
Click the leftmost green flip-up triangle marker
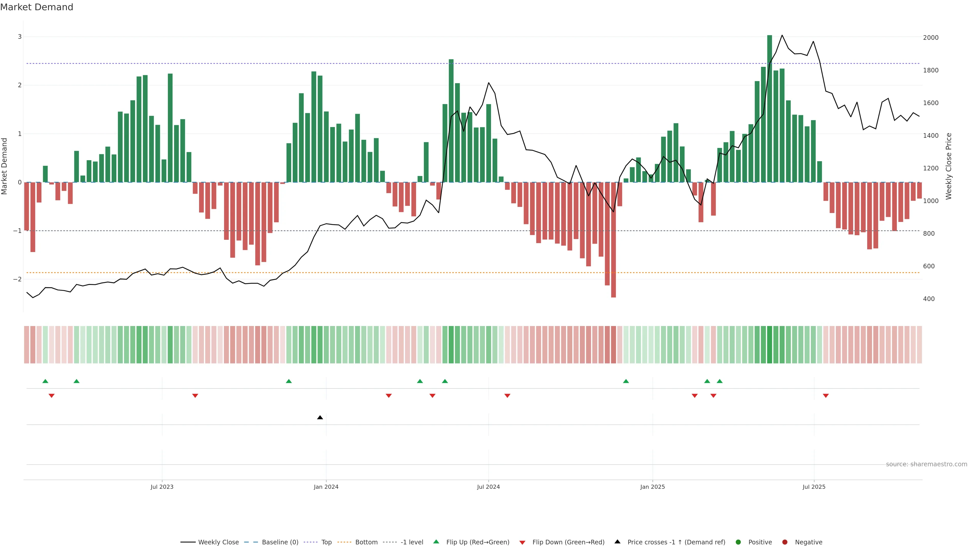click(x=45, y=381)
